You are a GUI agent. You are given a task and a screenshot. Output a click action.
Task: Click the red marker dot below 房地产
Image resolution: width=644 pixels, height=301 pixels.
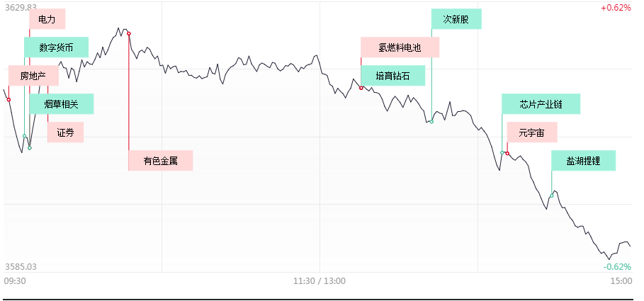[x=9, y=100]
